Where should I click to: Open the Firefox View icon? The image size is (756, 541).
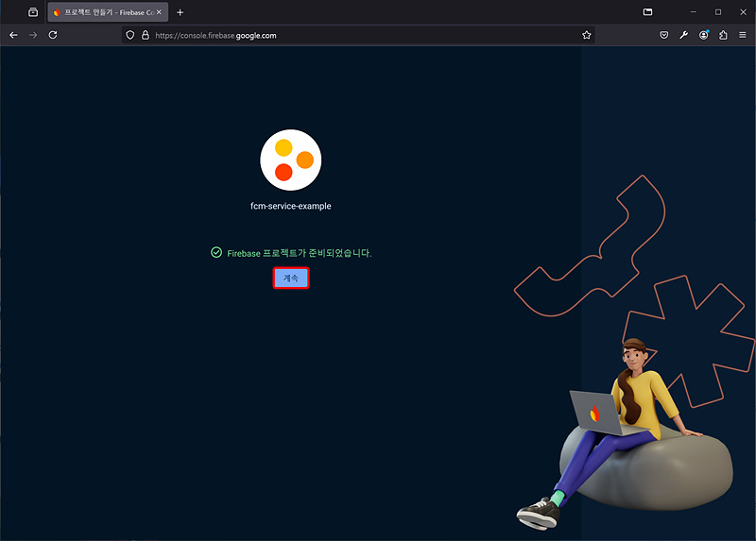[x=33, y=12]
